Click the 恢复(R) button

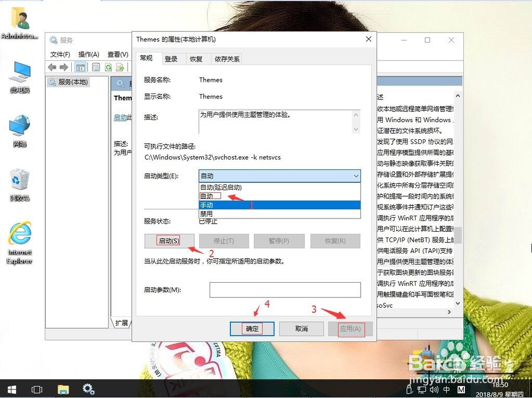335,241
